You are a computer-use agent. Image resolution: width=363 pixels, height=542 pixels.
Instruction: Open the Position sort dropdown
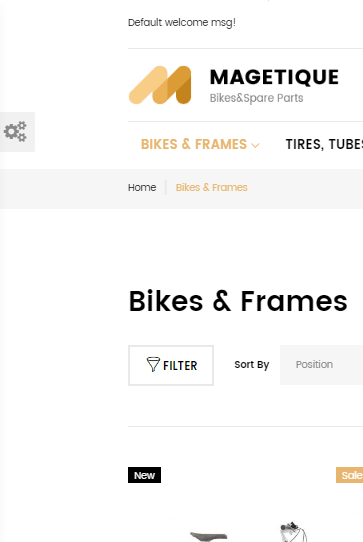322,365
